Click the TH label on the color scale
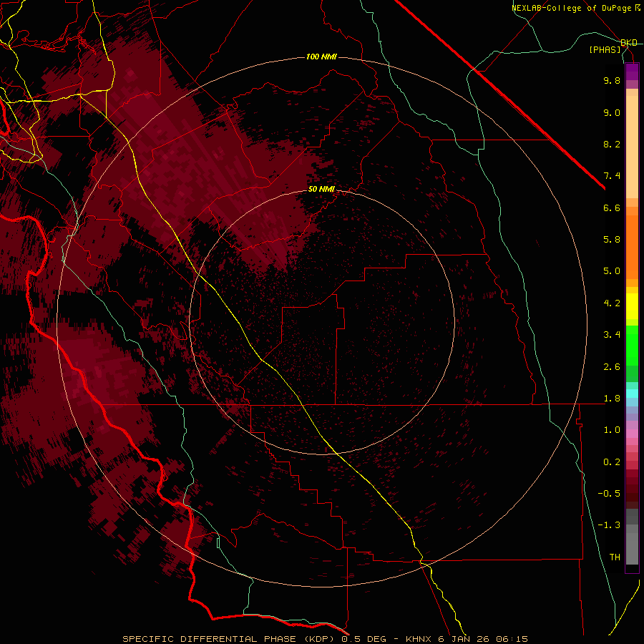This screenshot has height=644, width=644. pos(615,557)
